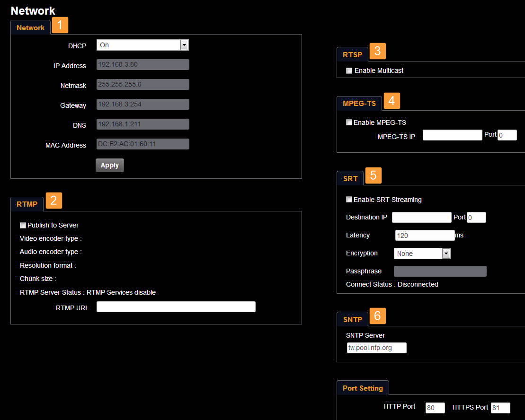The width and height of the screenshot is (525, 420).
Task: Open the SNTP tab header
Action: click(x=352, y=320)
